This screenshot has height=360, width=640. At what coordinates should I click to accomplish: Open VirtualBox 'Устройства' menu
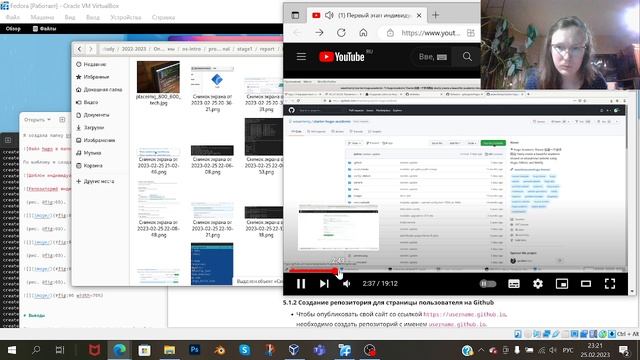126,18
